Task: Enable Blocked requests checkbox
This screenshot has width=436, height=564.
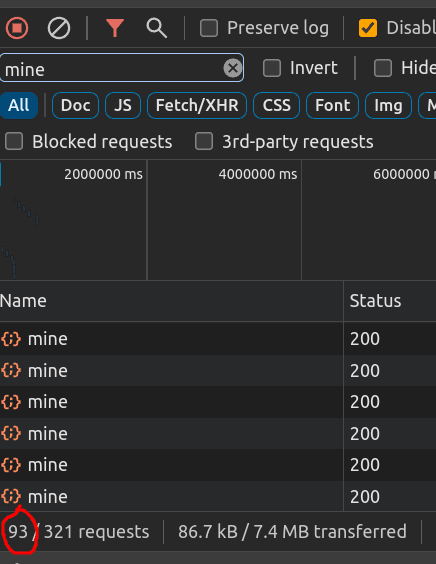Action: (x=14, y=141)
